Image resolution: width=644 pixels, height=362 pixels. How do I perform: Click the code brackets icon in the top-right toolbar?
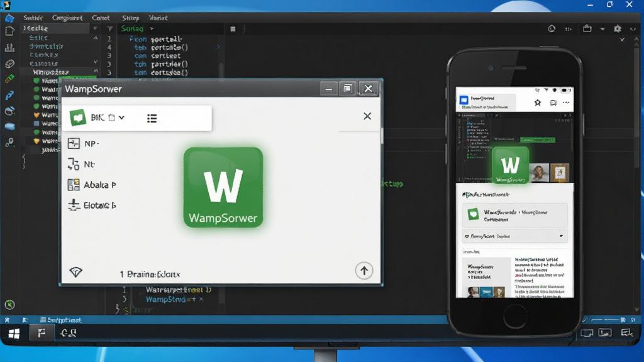click(633, 29)
